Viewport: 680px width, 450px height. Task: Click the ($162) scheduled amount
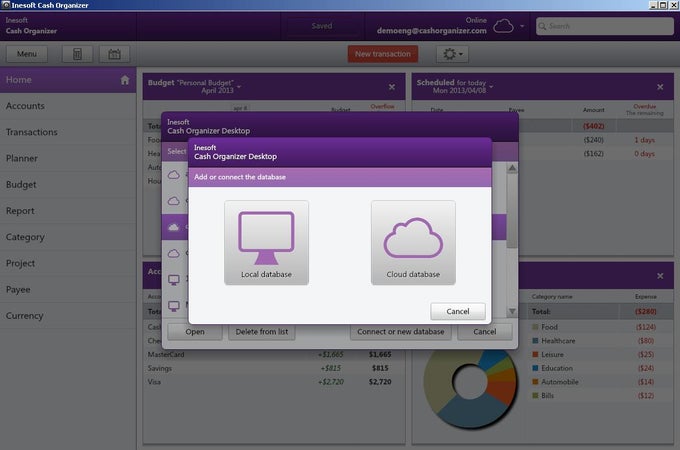(x=593, y=154)
